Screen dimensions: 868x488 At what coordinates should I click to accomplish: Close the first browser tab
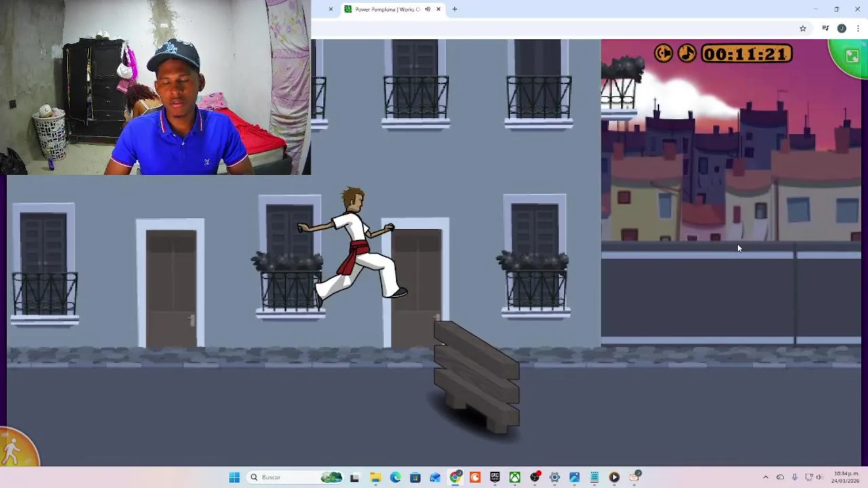[331, 9]
